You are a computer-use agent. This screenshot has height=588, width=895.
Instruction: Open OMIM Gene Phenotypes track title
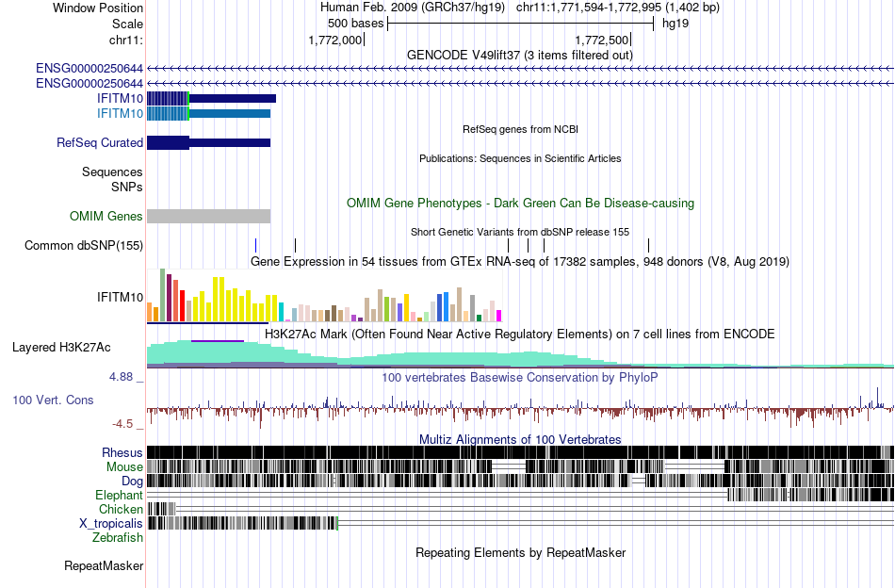[520, 203]
